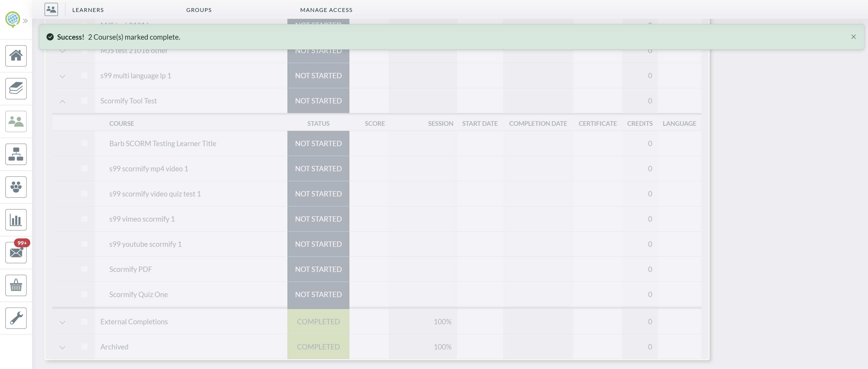Open the org hierarchy icon
868x369 pixels.
pyautogui.click(x=16, y=154)
